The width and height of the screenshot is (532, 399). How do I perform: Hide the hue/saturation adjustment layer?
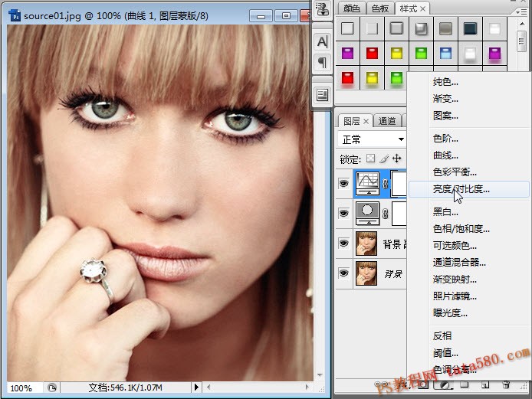343,213
